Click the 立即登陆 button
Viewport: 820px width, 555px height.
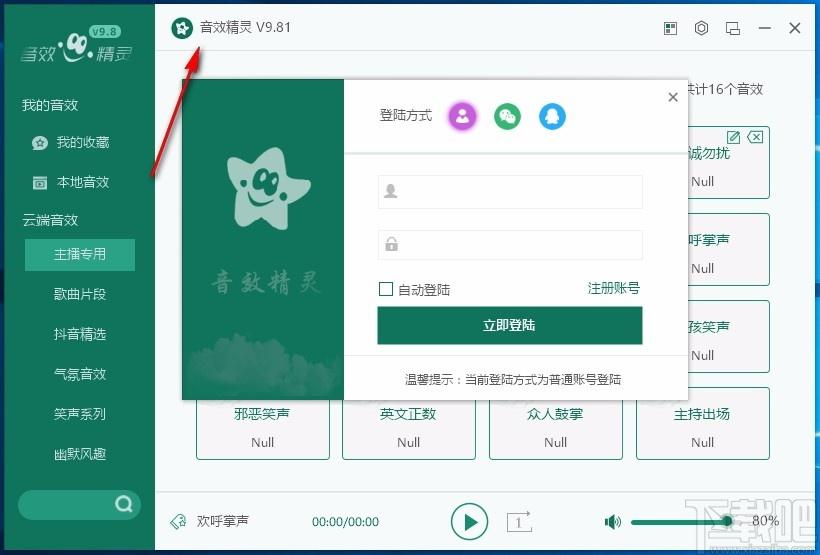510,325
